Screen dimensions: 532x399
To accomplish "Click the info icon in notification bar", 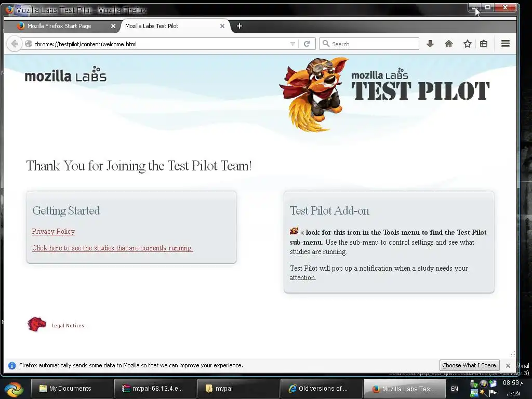I will tap(12, 365).
